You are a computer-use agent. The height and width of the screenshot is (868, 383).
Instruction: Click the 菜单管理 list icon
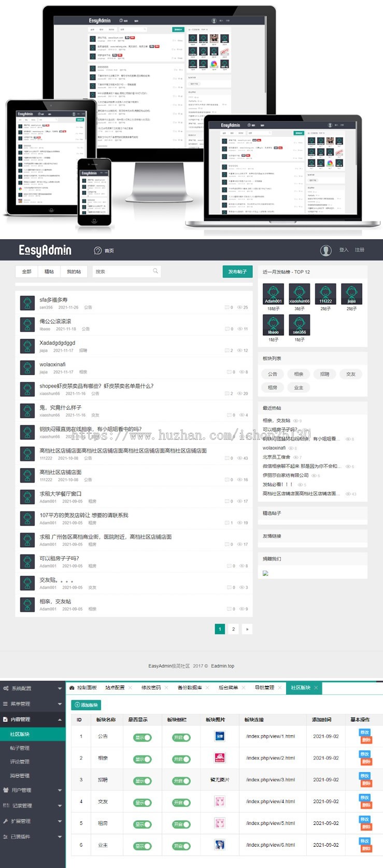6,704
